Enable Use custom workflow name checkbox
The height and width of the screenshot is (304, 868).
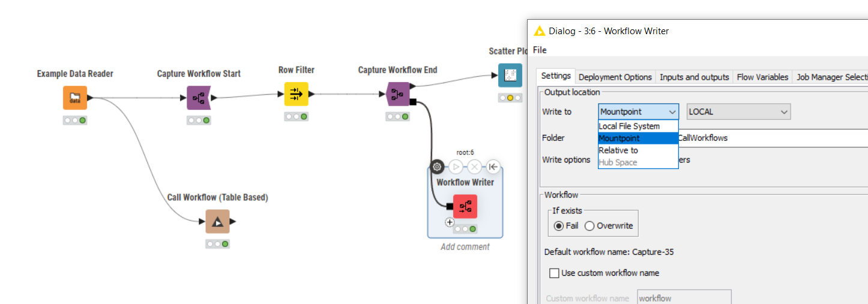[x=555, y=273]
